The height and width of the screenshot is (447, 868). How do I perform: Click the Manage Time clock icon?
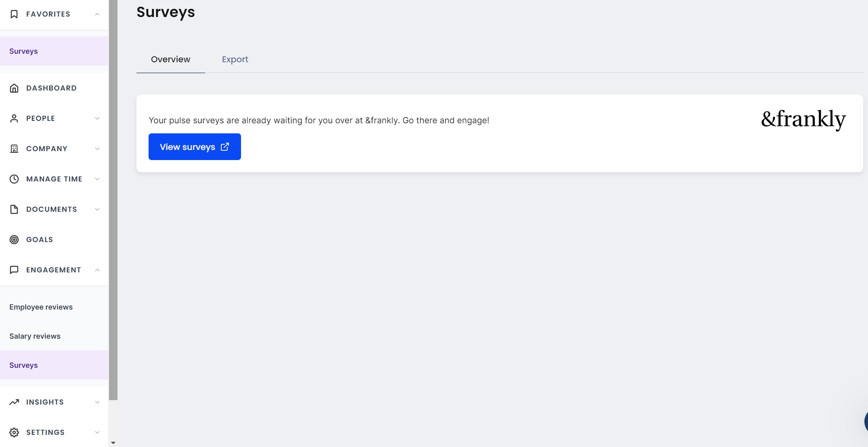[x=14, y=179]
